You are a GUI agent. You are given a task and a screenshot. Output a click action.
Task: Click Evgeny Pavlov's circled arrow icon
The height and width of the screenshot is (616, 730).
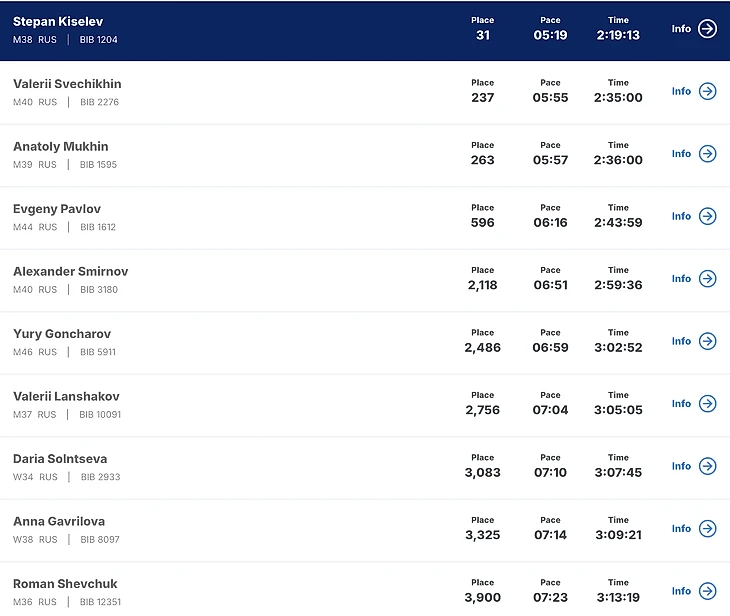707,216
